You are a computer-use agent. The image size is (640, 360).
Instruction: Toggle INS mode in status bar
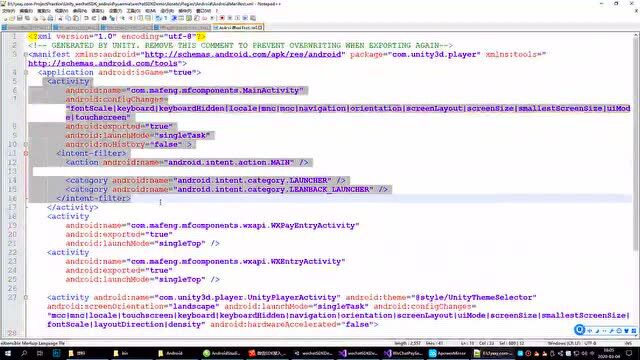[629, 343]
